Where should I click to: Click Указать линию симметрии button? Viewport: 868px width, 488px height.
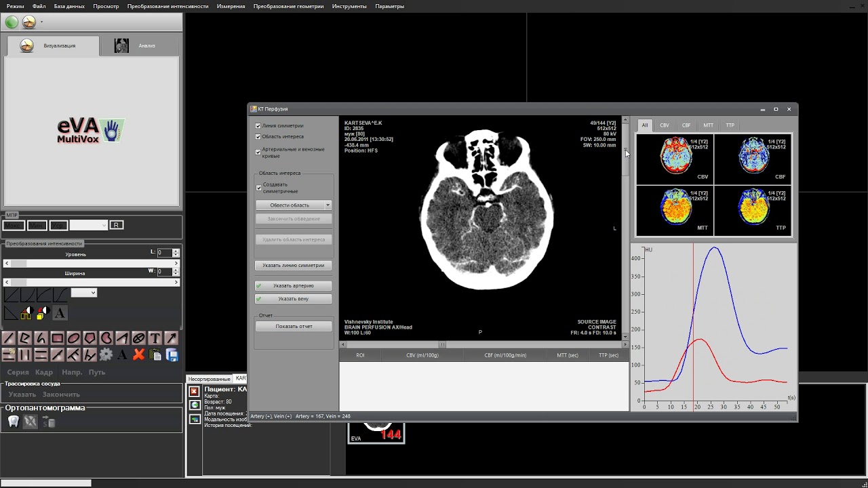294,266
